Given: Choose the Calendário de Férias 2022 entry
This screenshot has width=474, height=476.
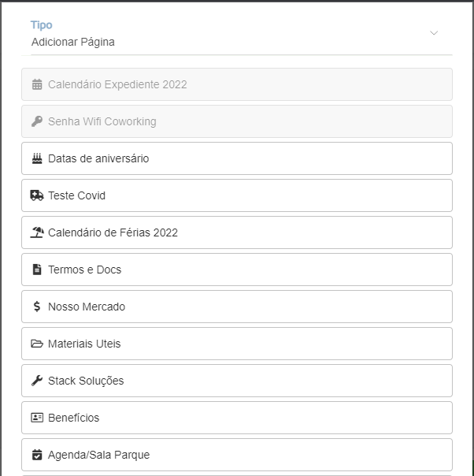Looking at the screenshot, I should click(x=237, y=232).
